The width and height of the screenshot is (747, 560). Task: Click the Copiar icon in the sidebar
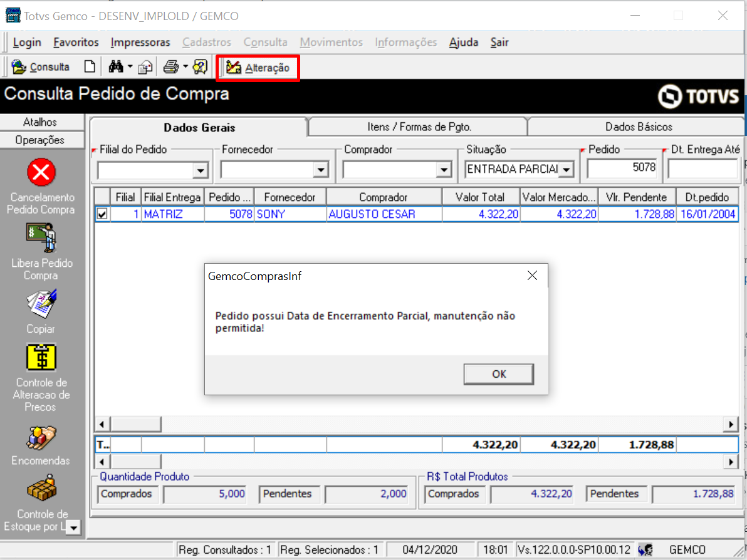[x=41, y=304]
